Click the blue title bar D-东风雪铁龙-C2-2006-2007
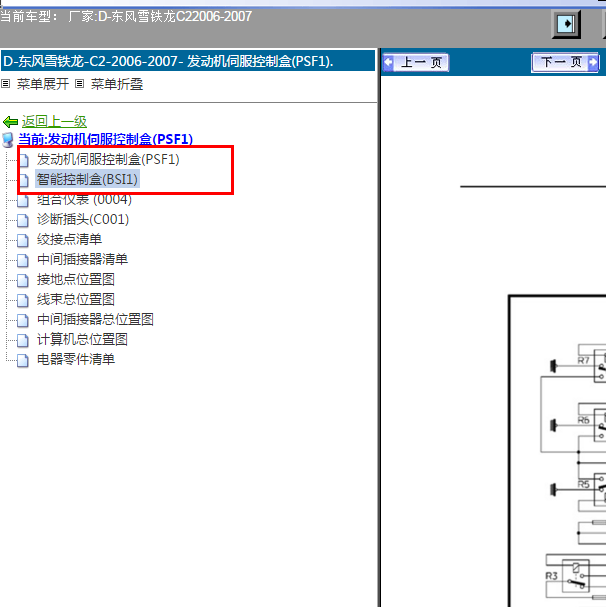The image size is (606, 607). click(188, 61)
